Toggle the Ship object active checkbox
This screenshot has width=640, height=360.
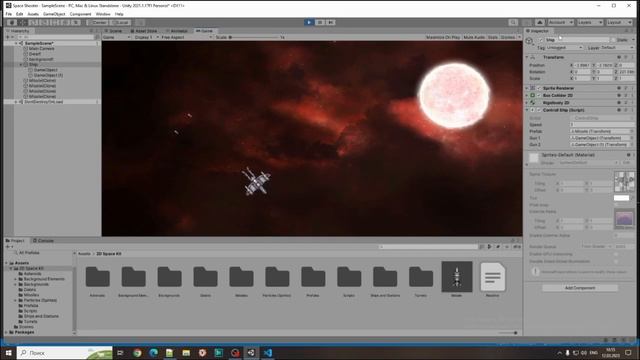coord(541,40)
